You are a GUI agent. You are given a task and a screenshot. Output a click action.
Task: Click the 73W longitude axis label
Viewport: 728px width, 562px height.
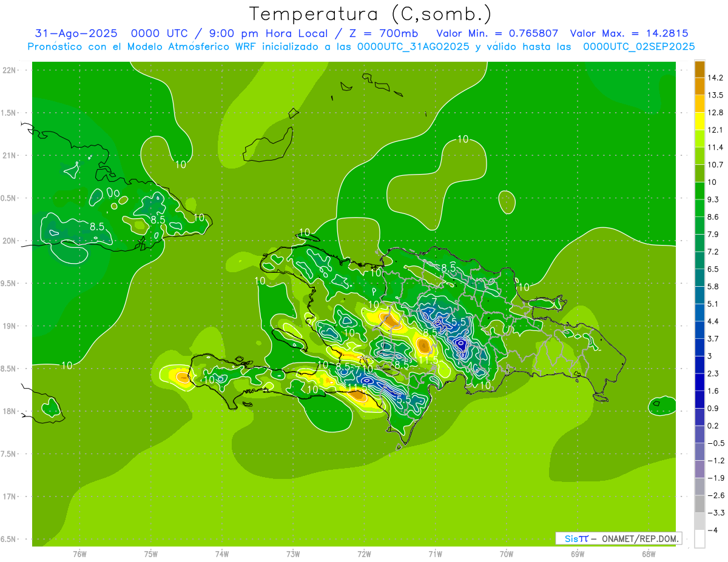[293, 554]
